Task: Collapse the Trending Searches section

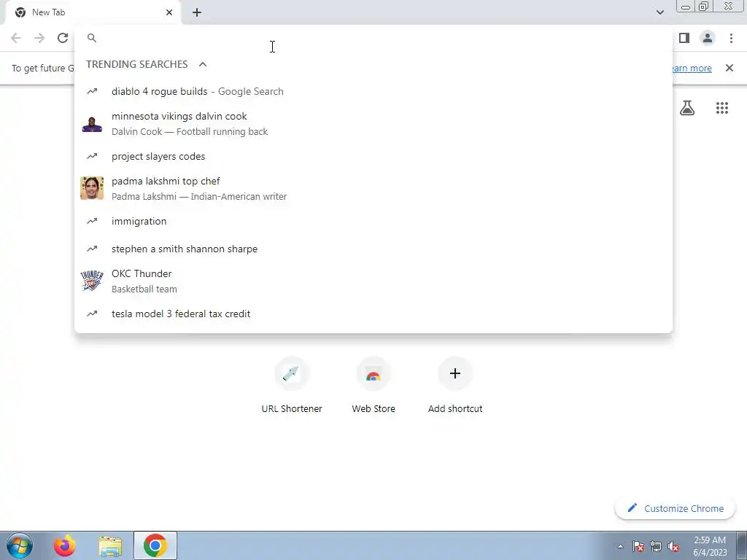Action: coord(203,64)
